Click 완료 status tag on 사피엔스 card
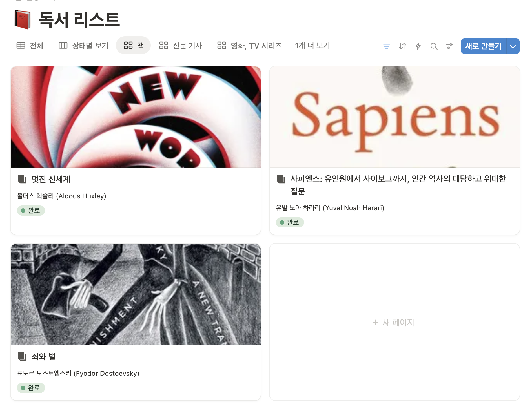Image resolution: width=532 pixels, height=407 pixels. 290,222
